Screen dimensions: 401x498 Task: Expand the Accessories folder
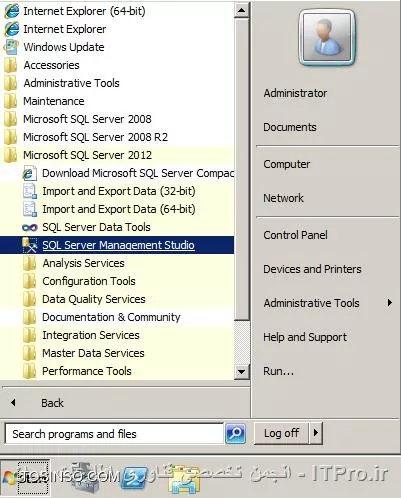click(117, 65)
